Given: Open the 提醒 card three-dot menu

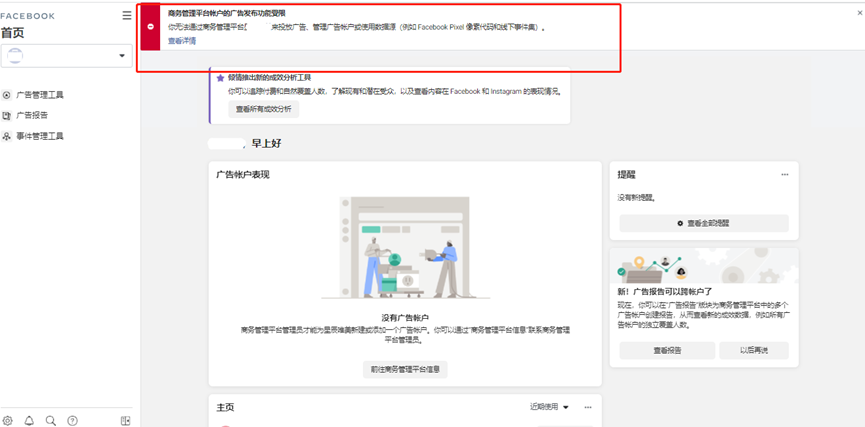Looking at the screenshot, I should coord(785,174).
